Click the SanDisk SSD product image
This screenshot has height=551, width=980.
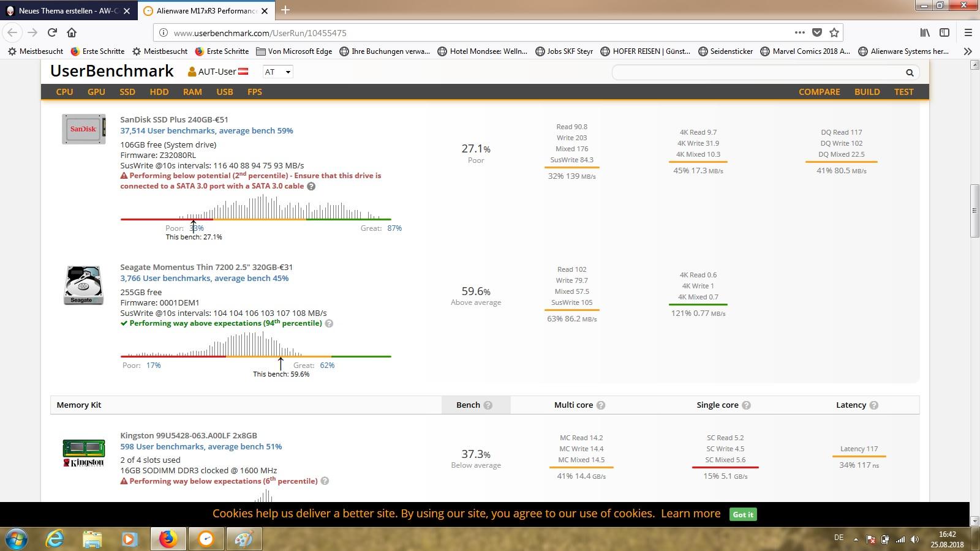(83, 129)
